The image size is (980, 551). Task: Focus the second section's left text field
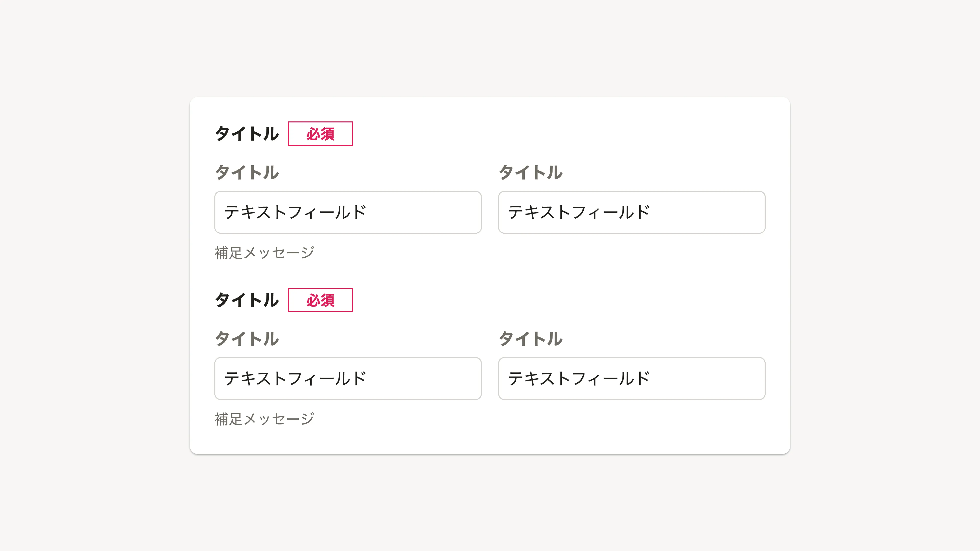click(419, 378)
